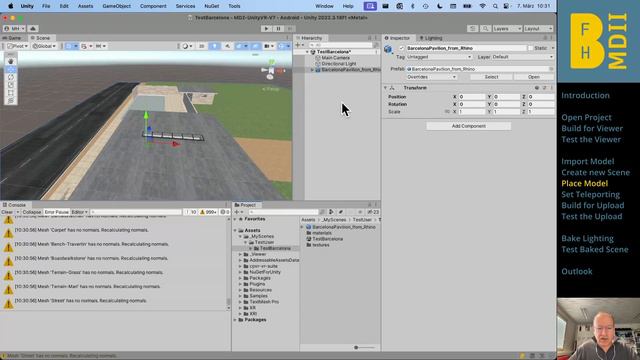Expand BarcelonaPavilion_from_Rhino in Hierarchy
Screen dimensions: 640x360
(x=313, y=70)
